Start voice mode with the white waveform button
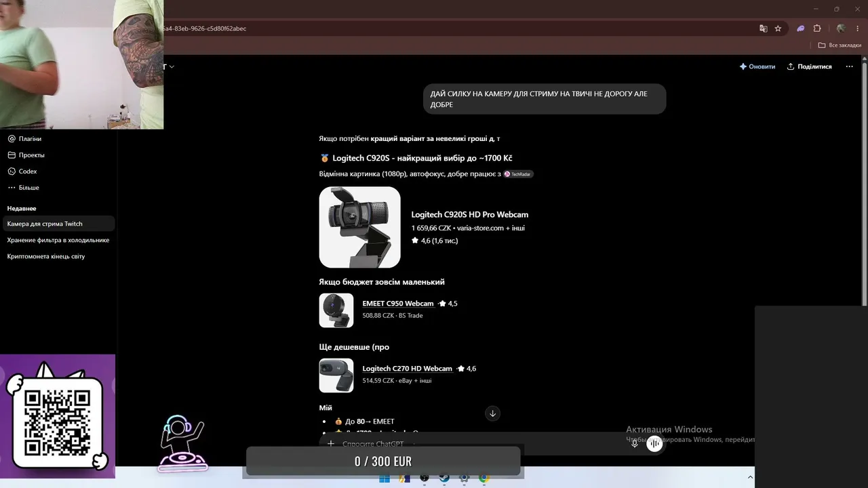This screenshot has width=868, height=488. [654, 444]
